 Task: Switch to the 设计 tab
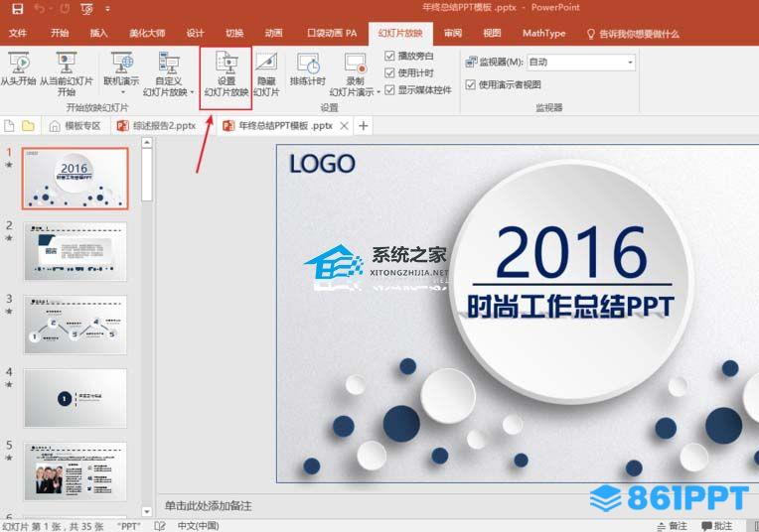195,33
